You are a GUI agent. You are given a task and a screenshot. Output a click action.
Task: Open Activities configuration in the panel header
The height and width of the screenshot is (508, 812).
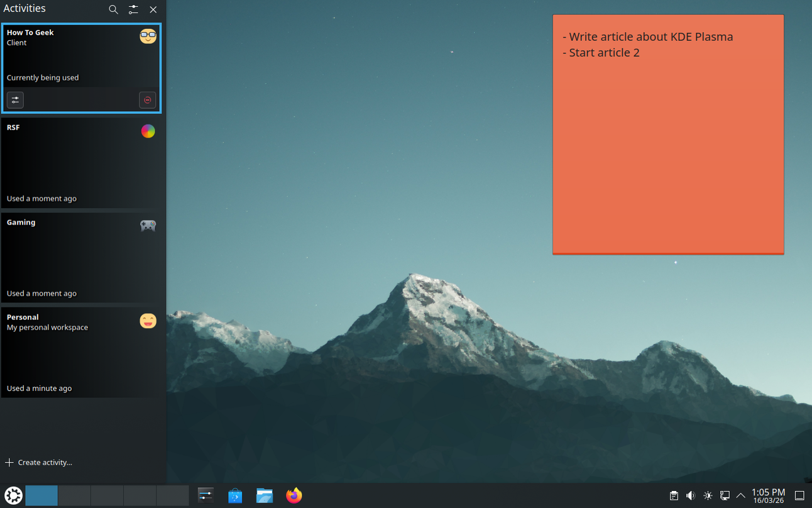pos(133,9)
